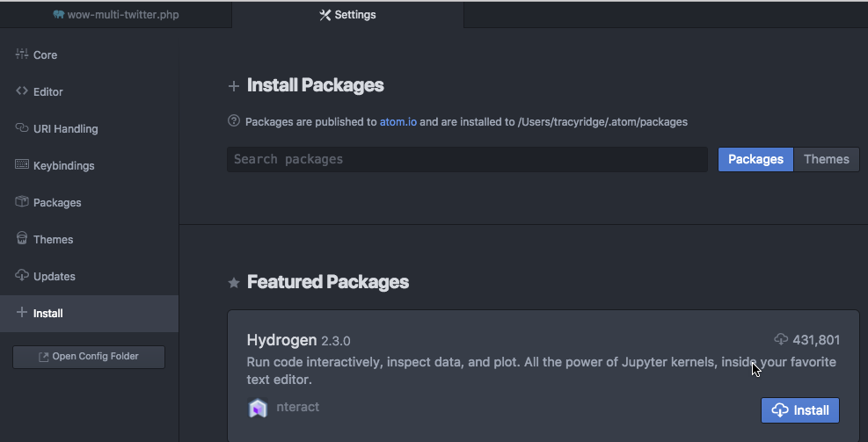Click the download count cloud icon for Hydrogen

pyautogui.click(x=781, y=339)
